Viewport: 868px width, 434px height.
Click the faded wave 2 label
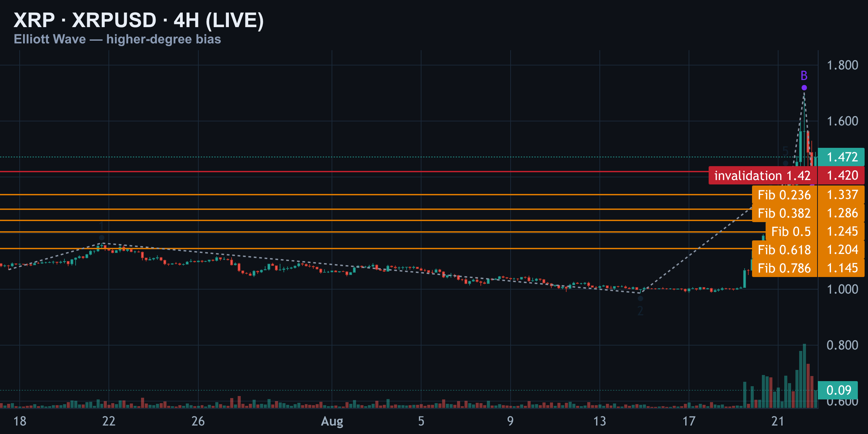click(640, 311)
